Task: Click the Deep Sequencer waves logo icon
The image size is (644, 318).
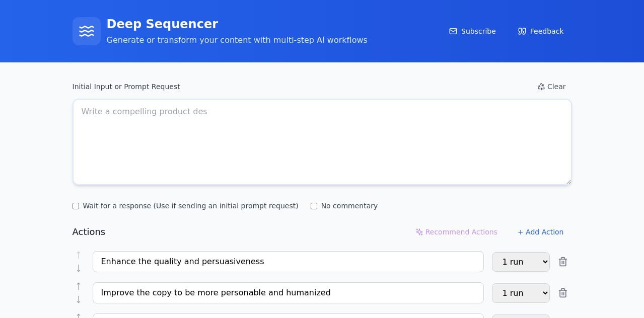Action: [86, 31]
